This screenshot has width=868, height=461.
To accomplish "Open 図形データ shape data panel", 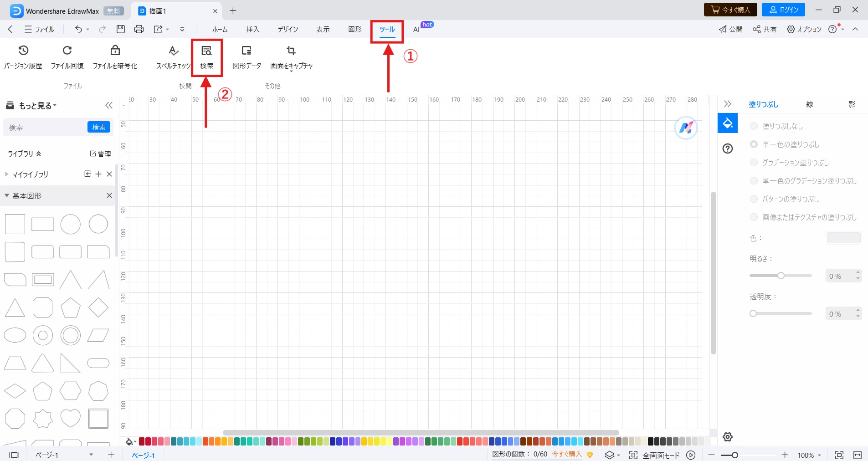I will tap(247, 57).
